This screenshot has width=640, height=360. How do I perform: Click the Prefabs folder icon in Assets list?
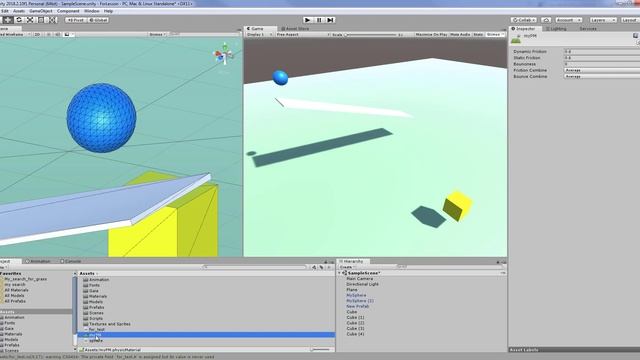(85, 307)
